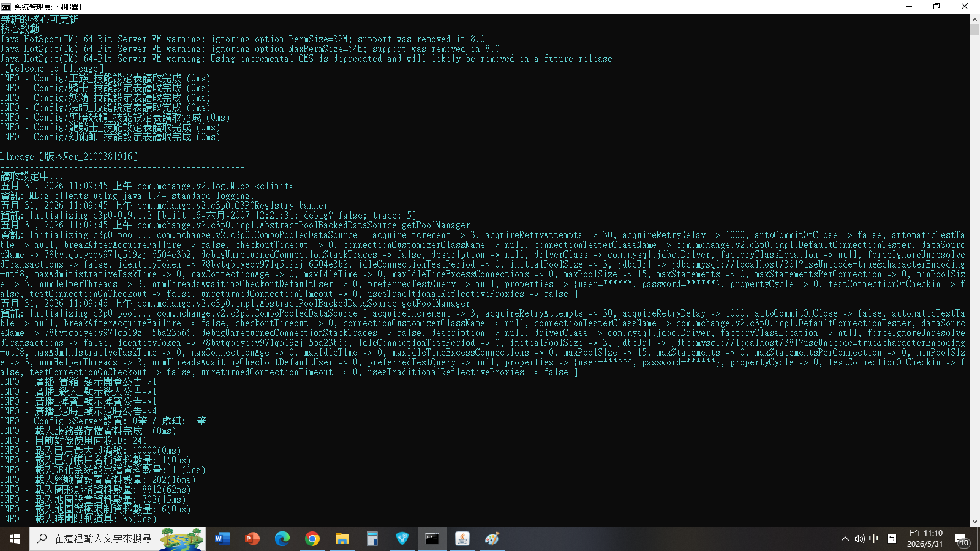
Task: Click the line '載入地圖等極限制資料數量: 6'
Action: (x=96, y=509)
